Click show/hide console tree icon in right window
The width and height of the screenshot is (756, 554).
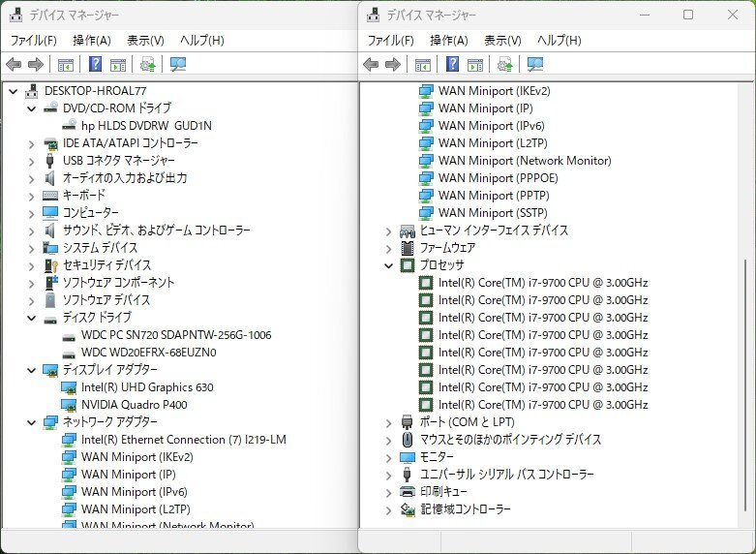[x=423, y=64]
